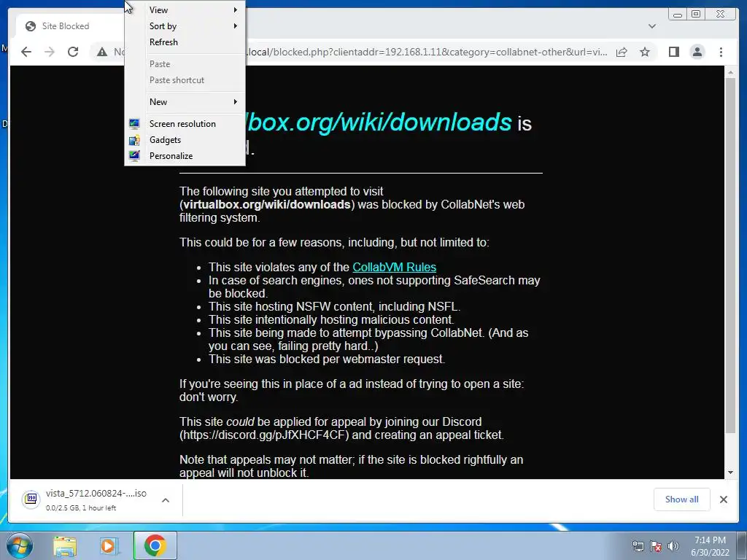Click the network tray icon
Image resolution: width=747 pixels, height=560 pixels.
[638, 546]
